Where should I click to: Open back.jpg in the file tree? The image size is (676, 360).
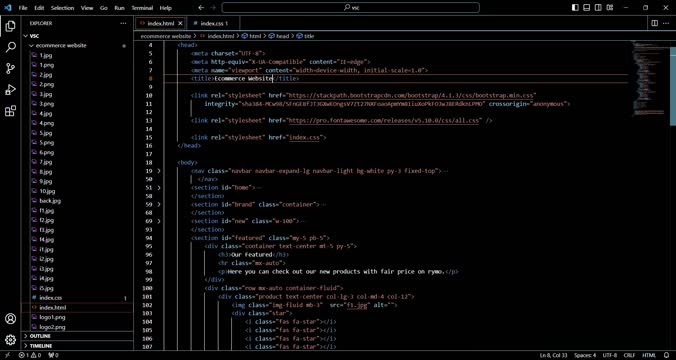coord(50,201)
